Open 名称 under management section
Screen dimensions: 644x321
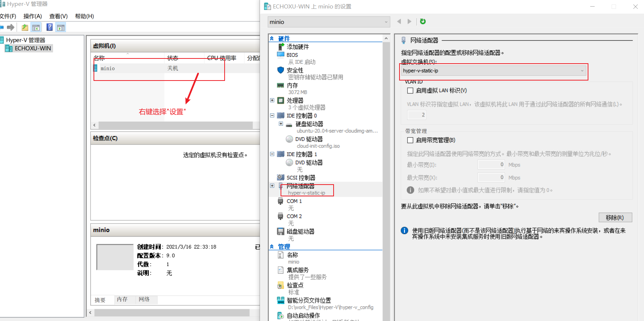[x=292, y=255]
